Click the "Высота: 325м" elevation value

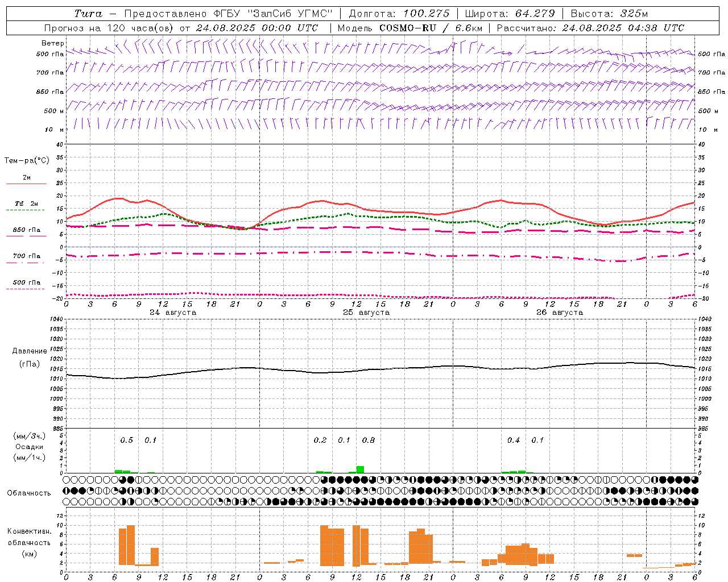point(609,14)
